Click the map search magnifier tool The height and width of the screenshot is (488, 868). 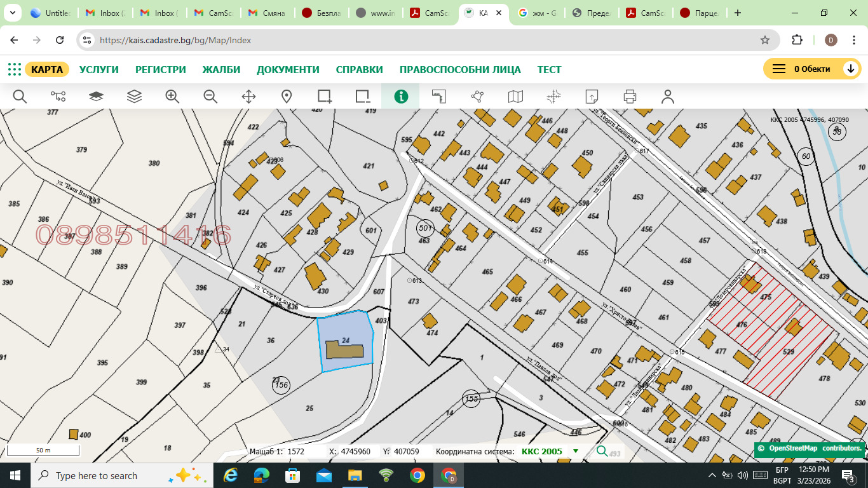pos(20,97)
